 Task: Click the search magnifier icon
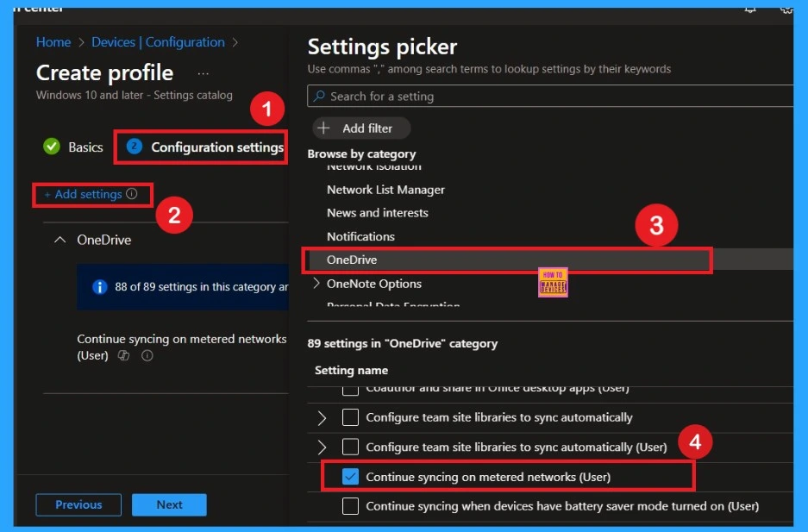point(319,96)
